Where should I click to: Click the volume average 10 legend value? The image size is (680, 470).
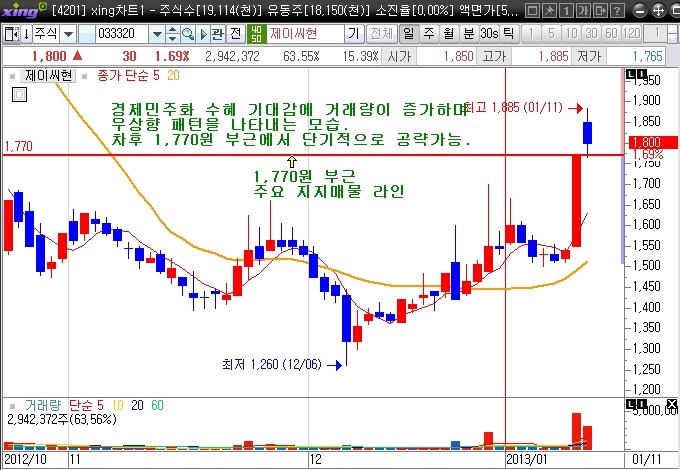118,405
